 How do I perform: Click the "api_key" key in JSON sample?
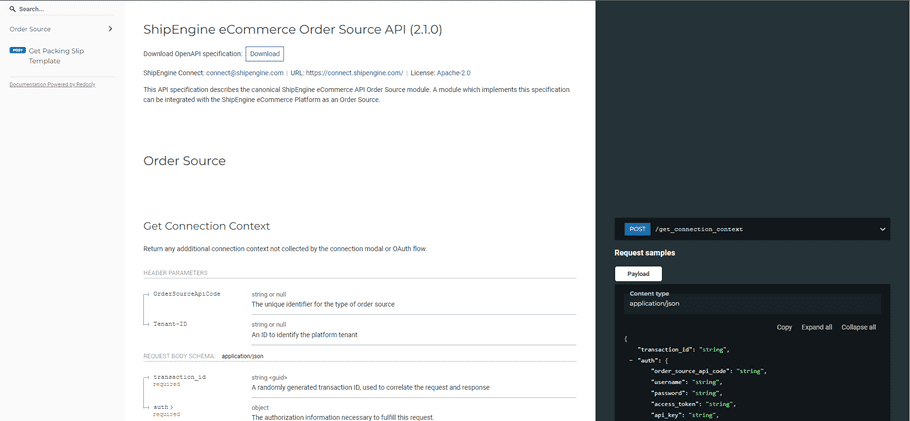[x=668, y=415]
